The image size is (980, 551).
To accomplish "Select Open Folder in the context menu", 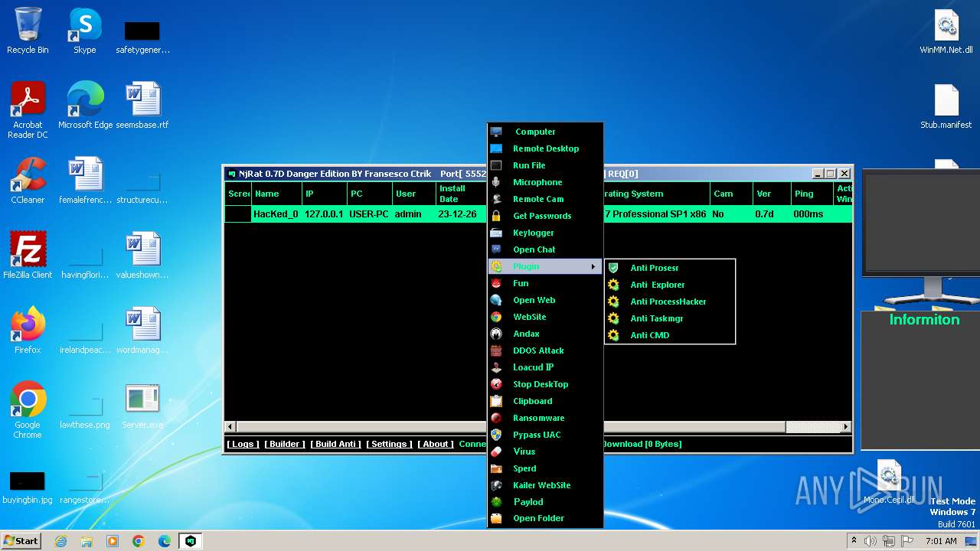I will [545, 518].
